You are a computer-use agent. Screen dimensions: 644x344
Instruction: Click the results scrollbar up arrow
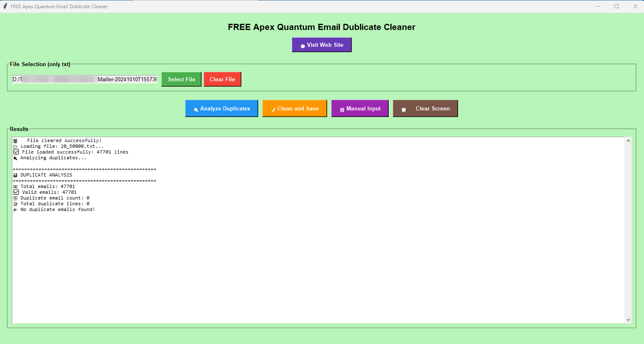pyautogui.click(x=628, y=140)
